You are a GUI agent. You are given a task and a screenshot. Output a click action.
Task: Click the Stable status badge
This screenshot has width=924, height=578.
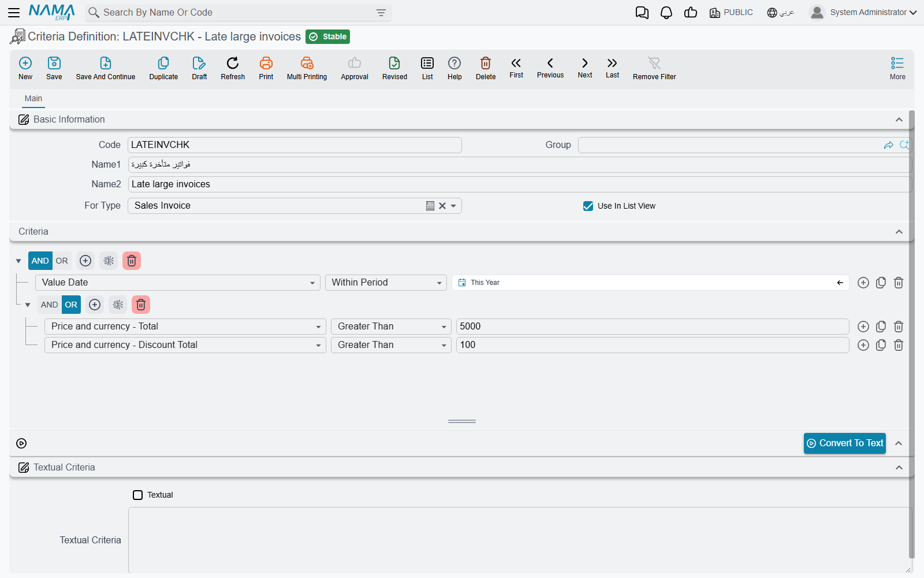tap(327, 36)
